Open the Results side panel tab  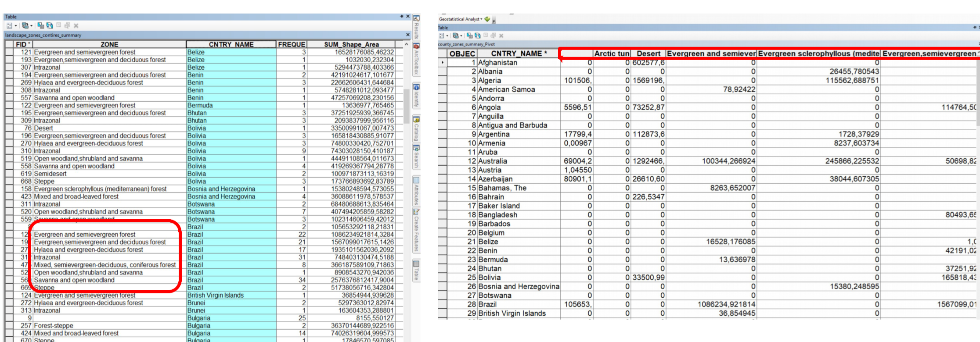pos(416,28)
